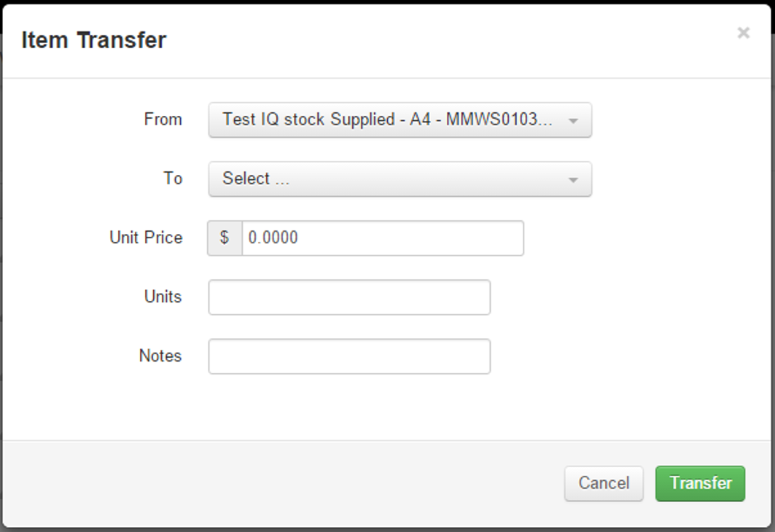Click the Item Transfer dialog title
775x532 pixels.
pyautogui.click(x=94, y=40)
